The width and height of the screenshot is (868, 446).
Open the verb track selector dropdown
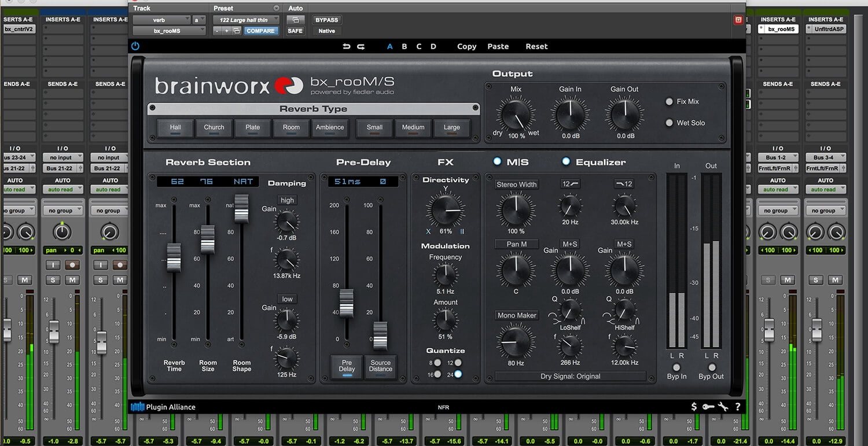pyautogui.click(x=161, y=20)
